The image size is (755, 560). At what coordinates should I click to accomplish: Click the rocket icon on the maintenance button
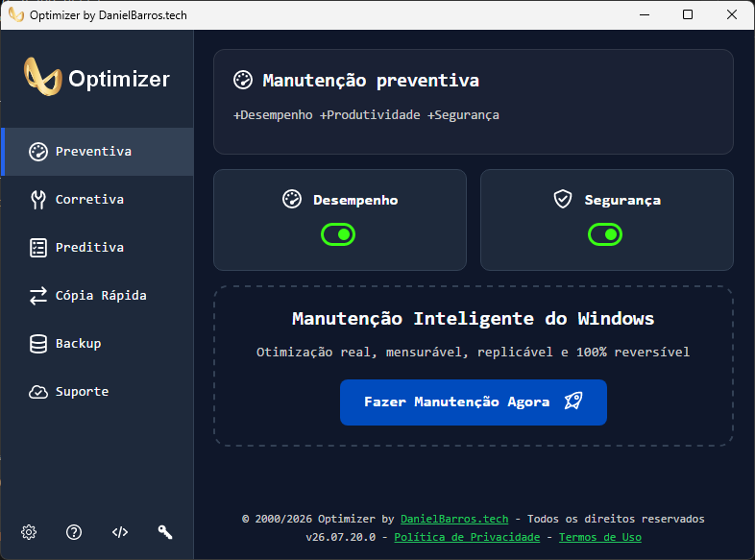(x=573, y=401)
